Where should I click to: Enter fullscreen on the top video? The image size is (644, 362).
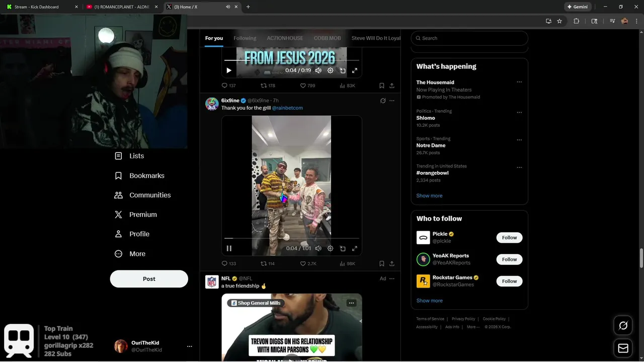(355, 70)
